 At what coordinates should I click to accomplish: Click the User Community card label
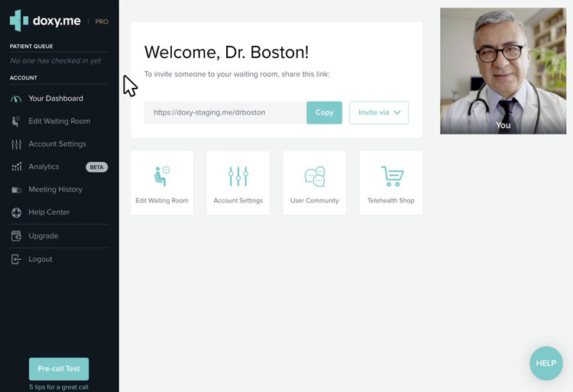[x=315, y=200]
